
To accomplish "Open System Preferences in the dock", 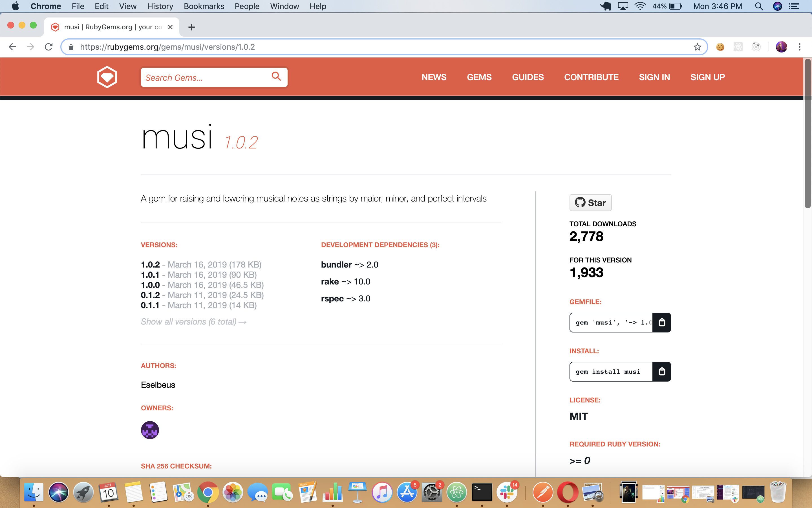I will (432, 492).
